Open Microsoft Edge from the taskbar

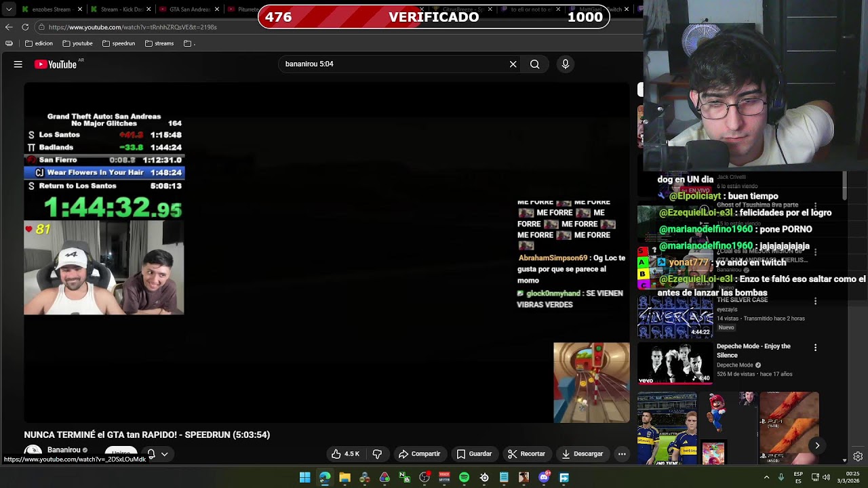tap(325, 478)
